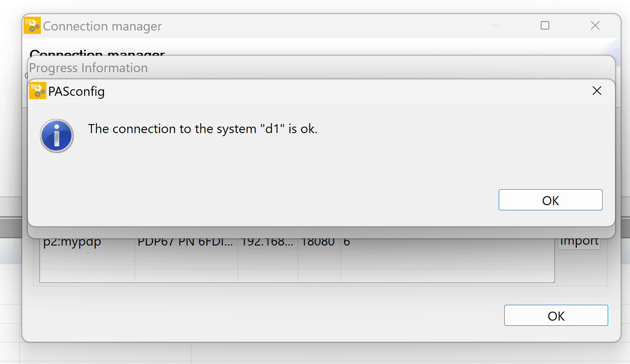Confirm the connection message with OK

(550, 200)
